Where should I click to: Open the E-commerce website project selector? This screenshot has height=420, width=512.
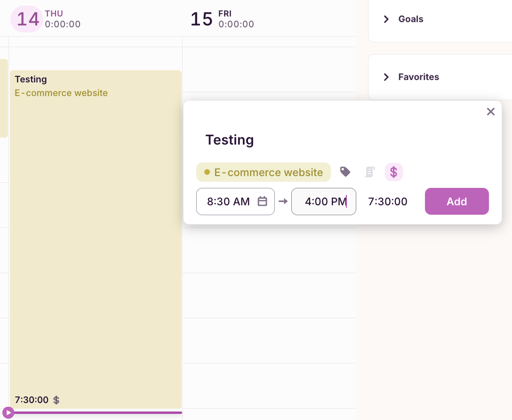click(264, 172)
